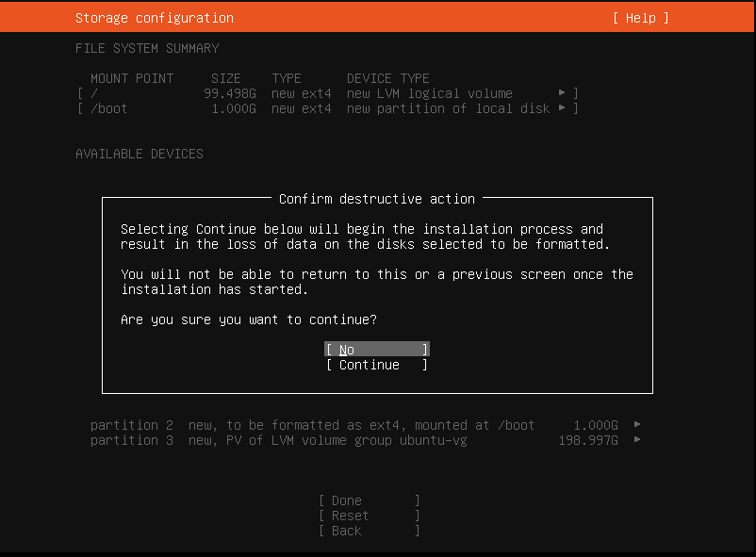Expand the partition 3 row arrow
756x557 pixels.
click(637, 439)
